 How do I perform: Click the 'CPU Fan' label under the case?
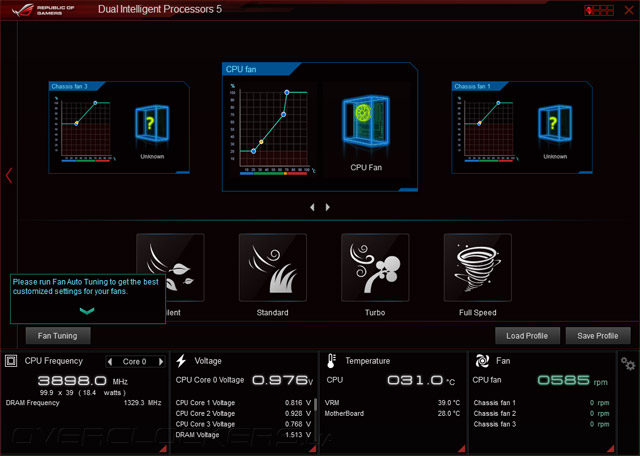(366, 167)
